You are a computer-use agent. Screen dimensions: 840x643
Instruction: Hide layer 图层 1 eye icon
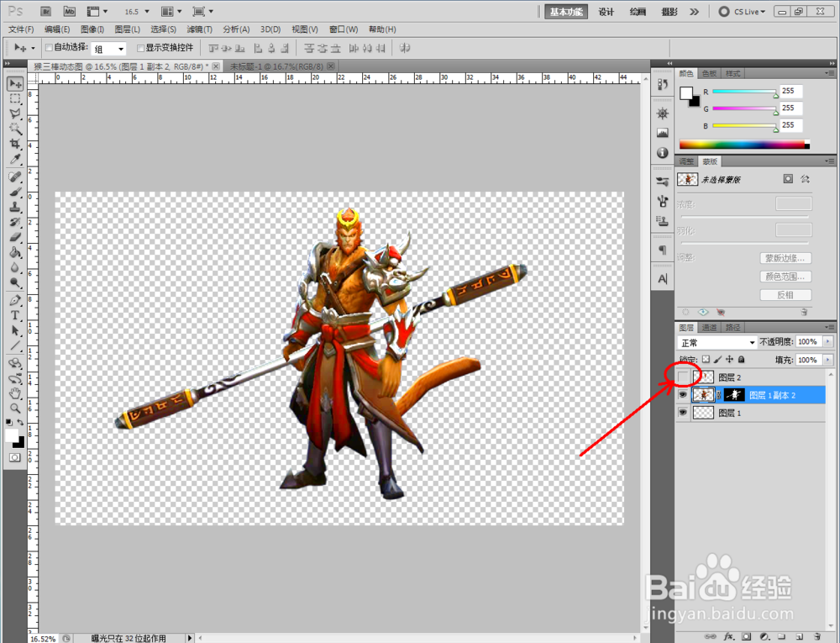click(682, 413)
